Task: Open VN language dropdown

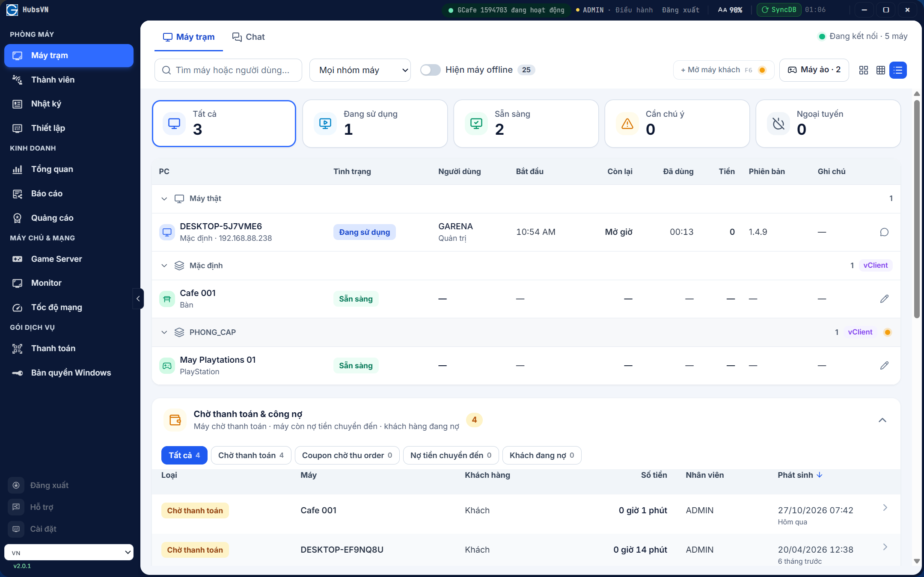Action: click(69, 552)
